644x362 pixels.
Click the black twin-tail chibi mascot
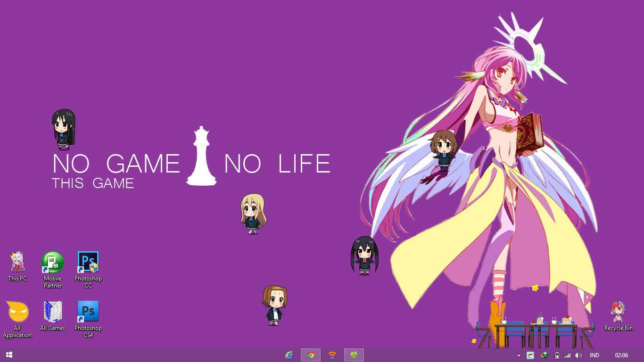click(364, 255)
